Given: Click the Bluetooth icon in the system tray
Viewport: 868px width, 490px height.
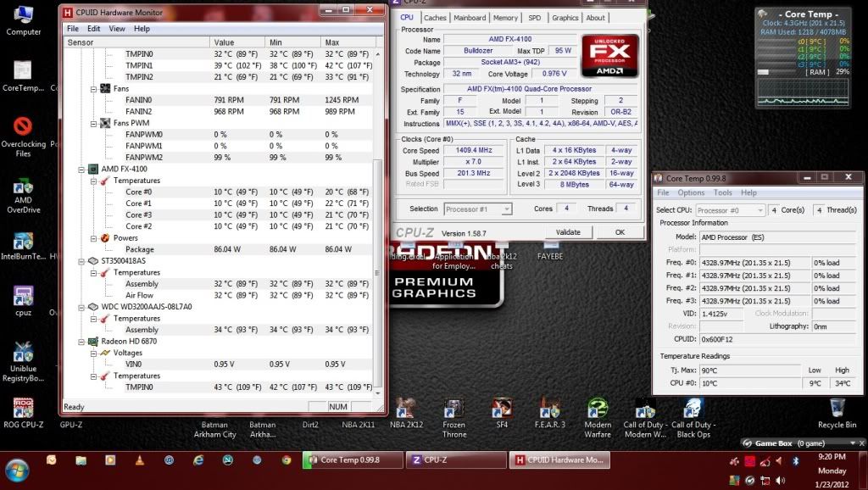Looking at the screenshot, I should pyautogui.click(x=795, y=460).
